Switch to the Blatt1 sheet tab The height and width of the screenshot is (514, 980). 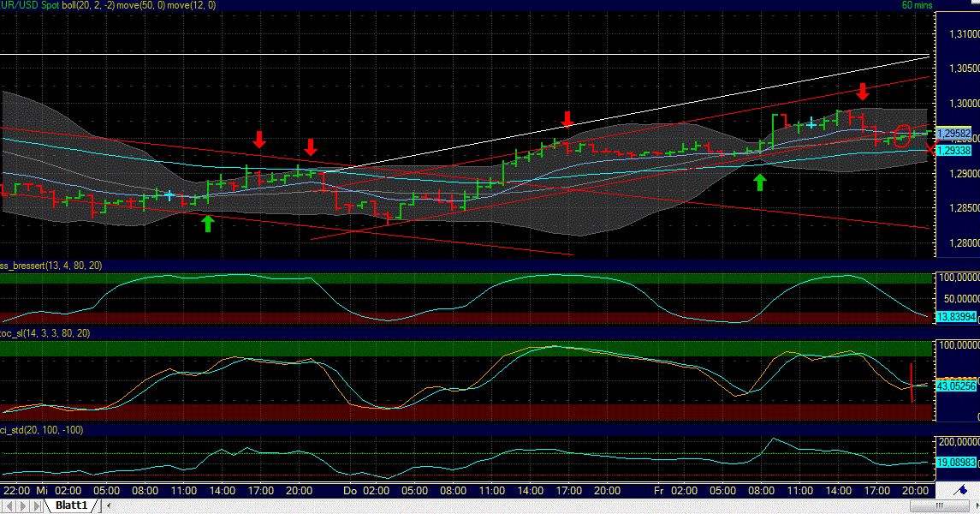[x=72, y=505]
